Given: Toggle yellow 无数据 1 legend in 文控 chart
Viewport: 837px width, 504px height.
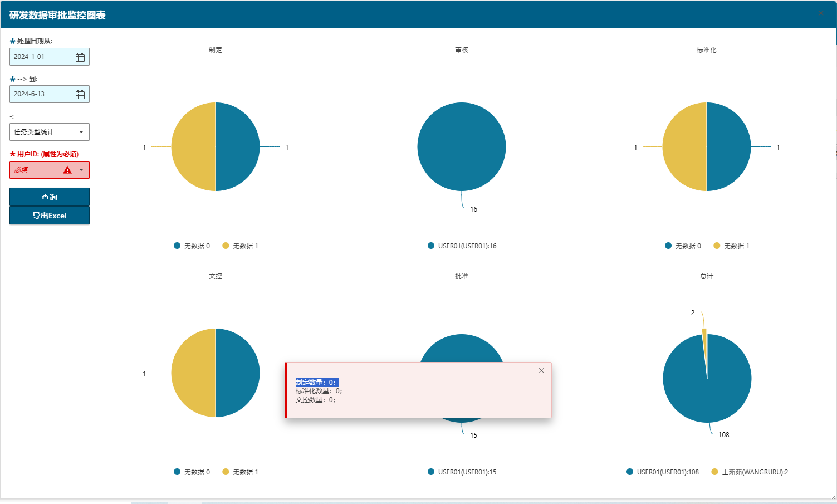Looking at the screenshot, I should click(240, 472).
